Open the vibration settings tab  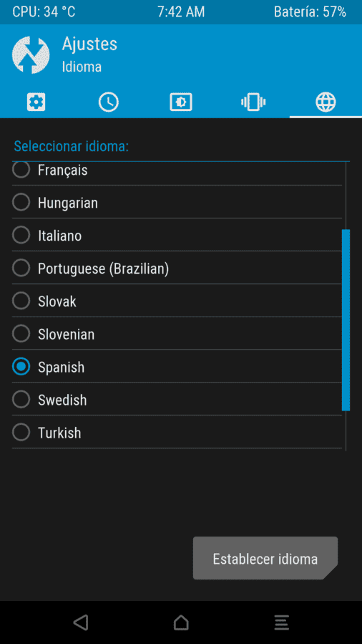coord(253,102)
